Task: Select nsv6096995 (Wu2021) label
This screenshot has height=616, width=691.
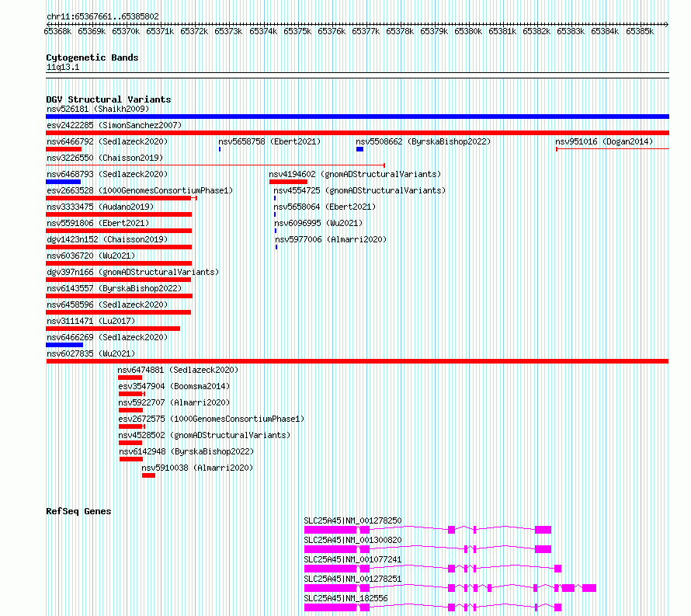Action: click(318, 223)
